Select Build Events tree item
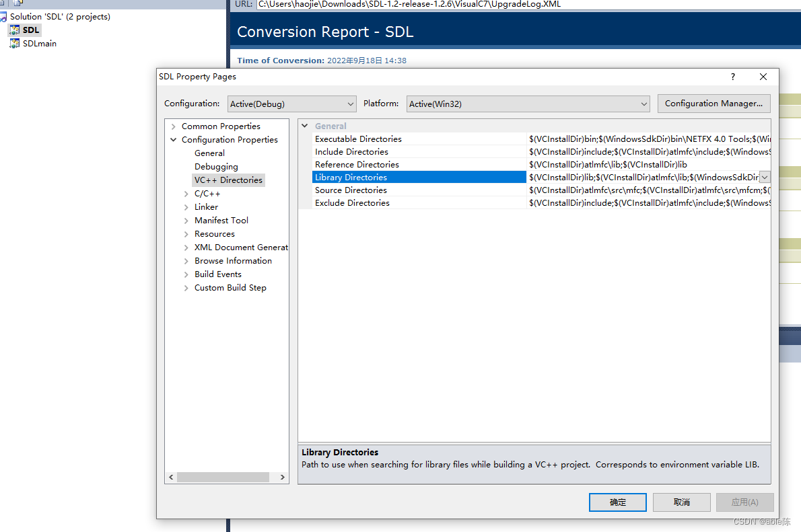Viewport: 801px width, 532px height. click(217, 274)
